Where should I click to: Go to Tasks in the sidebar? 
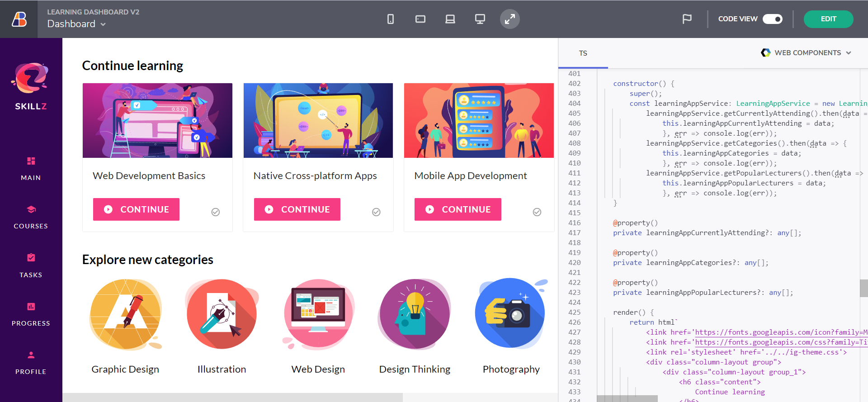point(31,258)
